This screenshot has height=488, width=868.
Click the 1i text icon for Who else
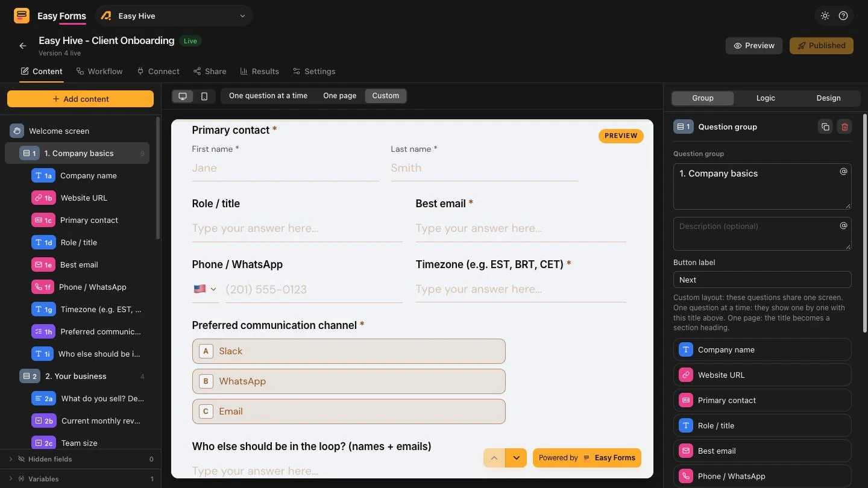tap(42, 354)
